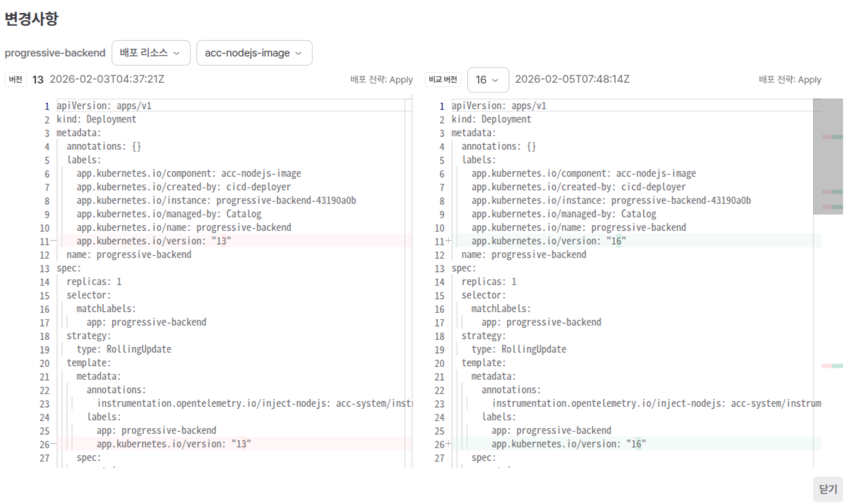Click the left 'apiVersion: apps/v1' line

[x=104, y=106]
